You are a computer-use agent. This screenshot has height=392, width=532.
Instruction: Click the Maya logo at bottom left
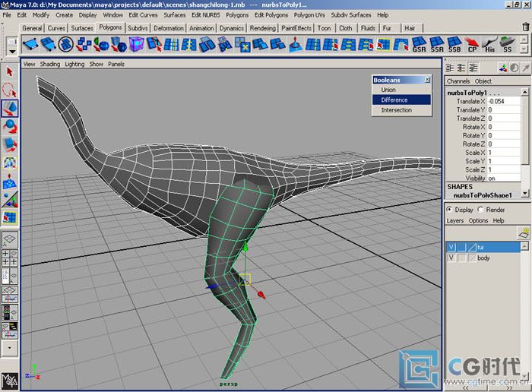tap(9, 381)
